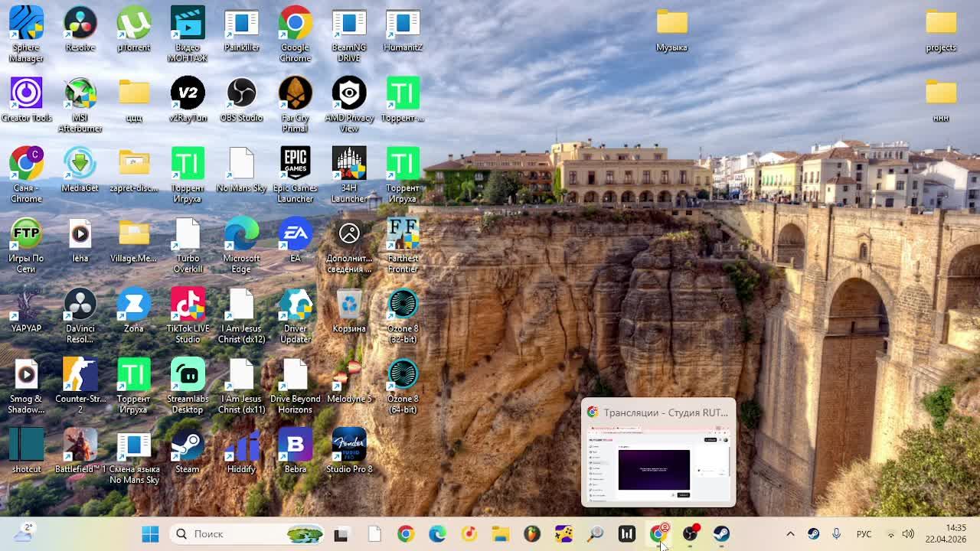Open the Windows Start menu
The image size is (980, 551).
pos(150,534)
